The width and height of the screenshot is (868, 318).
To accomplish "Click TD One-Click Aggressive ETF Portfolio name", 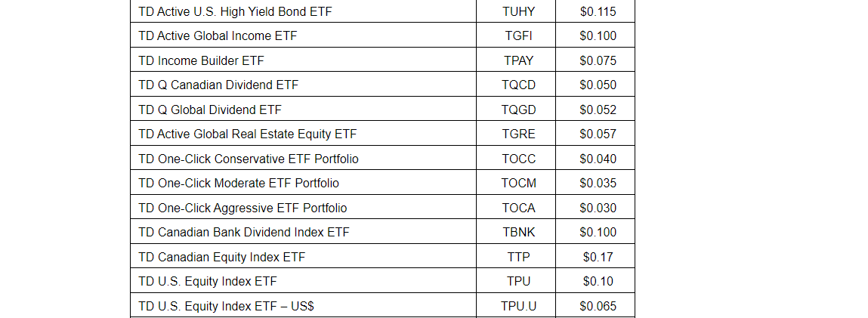I will [x=242, y=208].
